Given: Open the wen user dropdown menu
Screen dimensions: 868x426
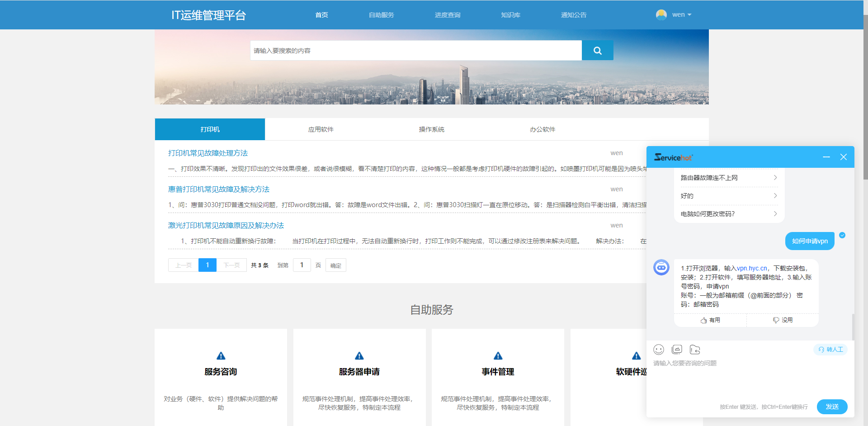Looking at the screenshot, I should [675, 15].
